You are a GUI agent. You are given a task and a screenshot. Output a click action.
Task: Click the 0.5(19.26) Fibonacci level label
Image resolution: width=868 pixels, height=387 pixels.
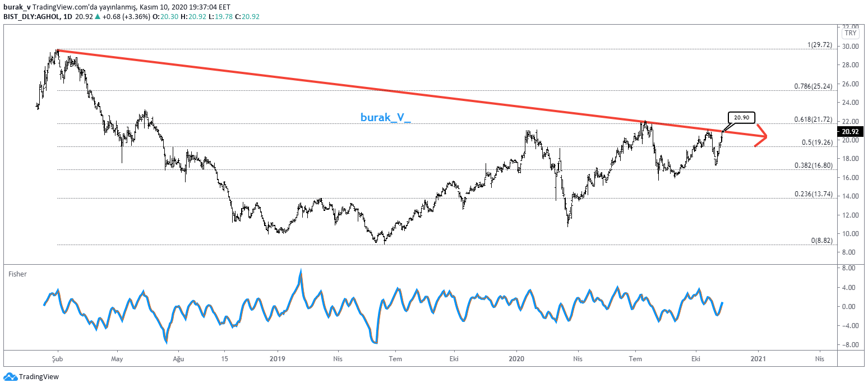click(x=817, y=142)
